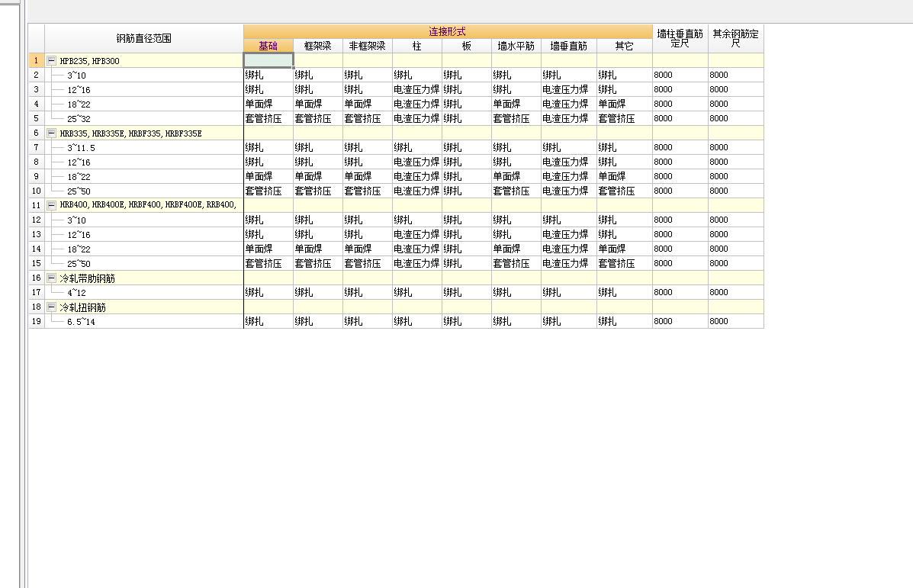Select the 柱 column header
This screenshot has width=913, height=588.
coord(417,46)
